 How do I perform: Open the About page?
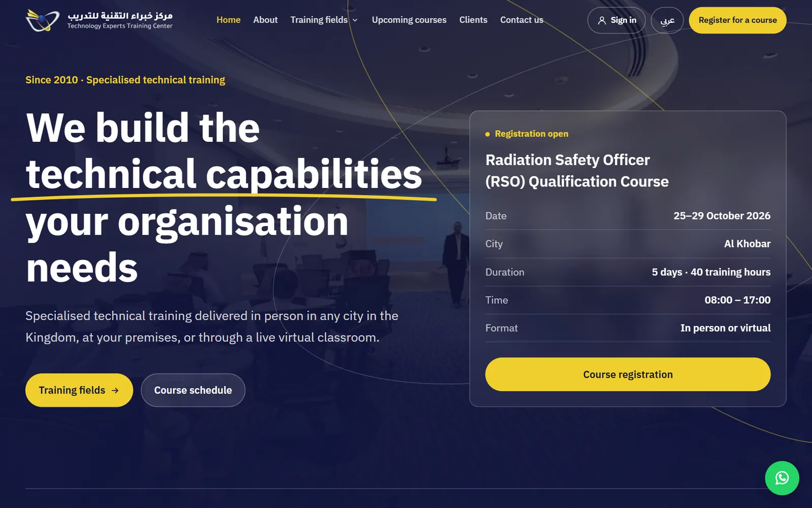click(265, 20)
